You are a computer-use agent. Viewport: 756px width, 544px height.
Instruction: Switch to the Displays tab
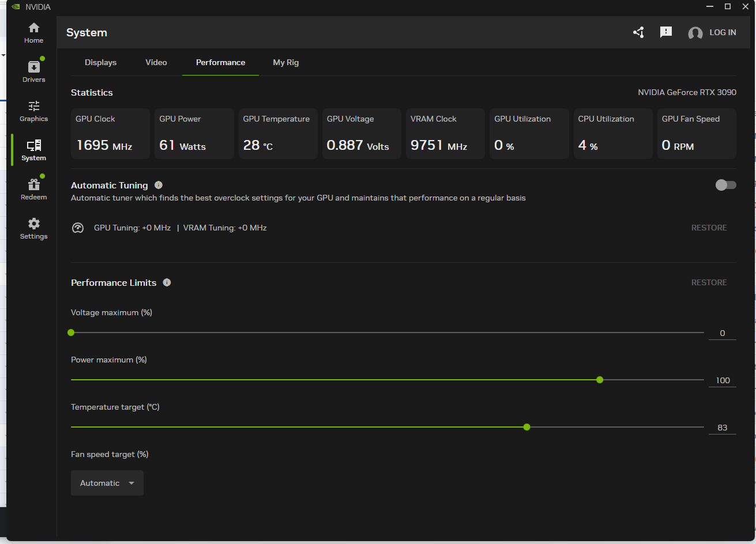(x=101, y=62)
